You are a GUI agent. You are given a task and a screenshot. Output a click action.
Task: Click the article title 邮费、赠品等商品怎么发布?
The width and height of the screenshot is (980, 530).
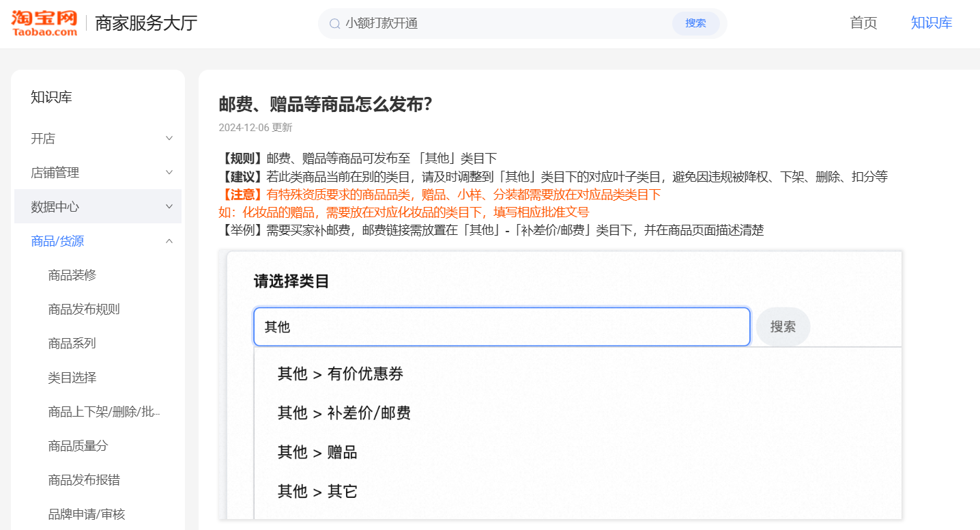coord(326,104)
